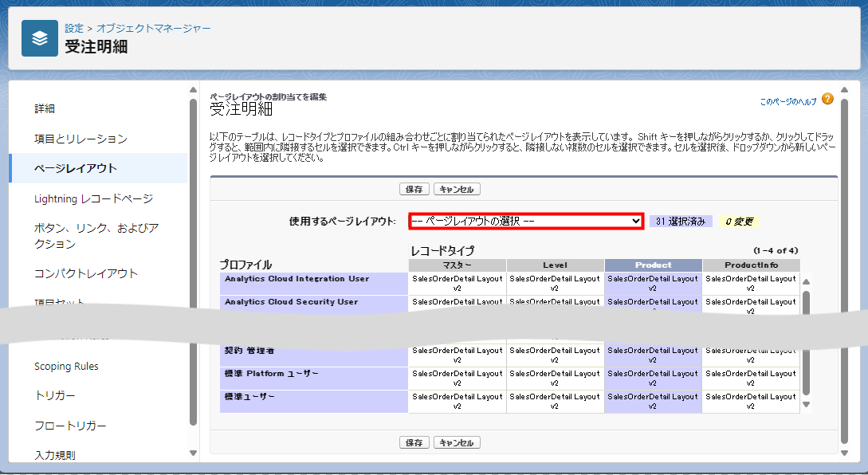Open the このページのヘルプ link
The image size is (868, 475).
pyautogui.click(x=787, y=102)
